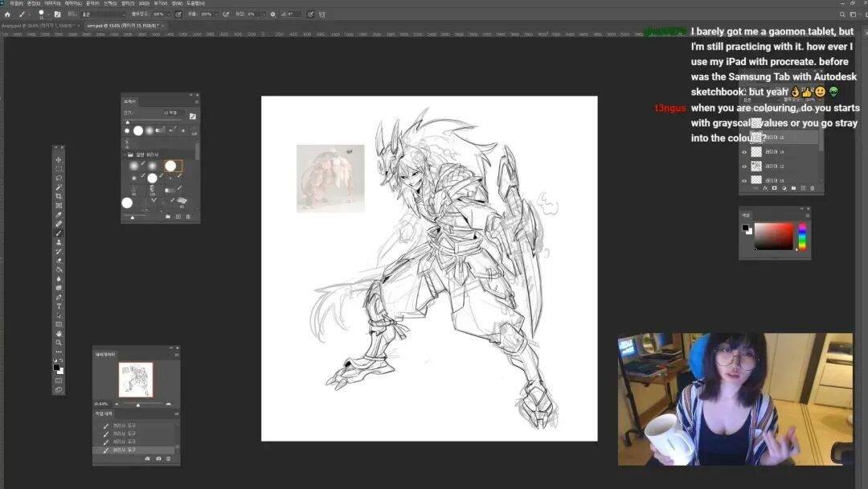
Task: Click the create new layer icon
Action: (x=803, y=188)
